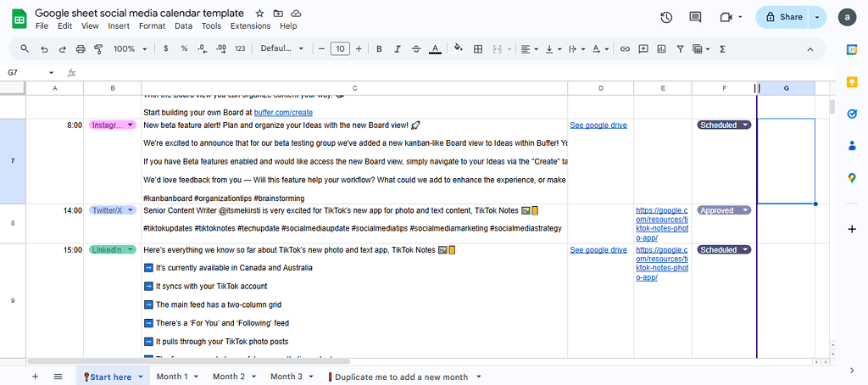Click the Functions sigma icon
868x385 pixels.
[722, 49]
